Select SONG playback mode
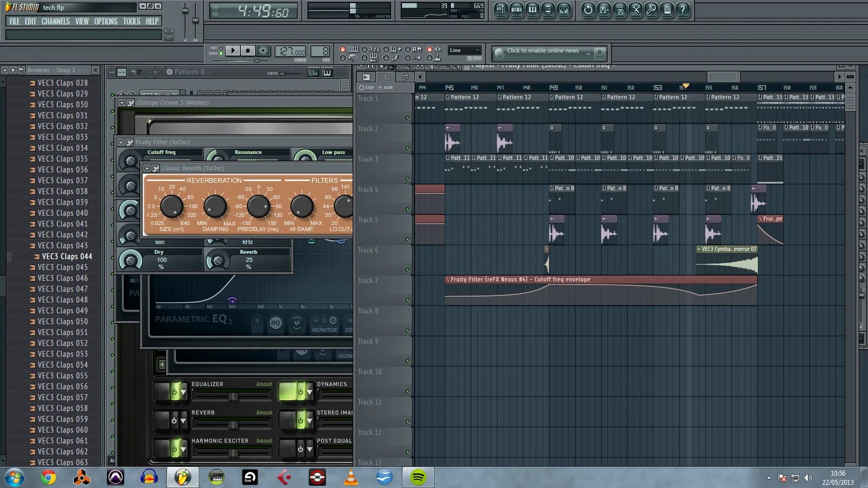This screenshot has width=868, height=488. [221, 53]
